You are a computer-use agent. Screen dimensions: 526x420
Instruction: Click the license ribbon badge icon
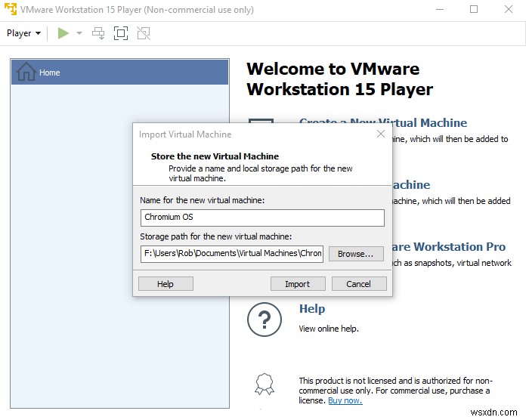pyautogui.click(x=265, y=384)
